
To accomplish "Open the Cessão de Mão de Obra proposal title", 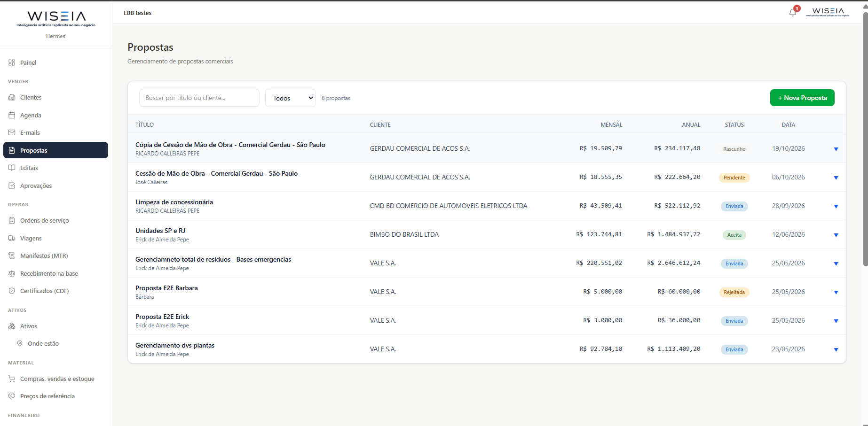I will tap(216, 173).
